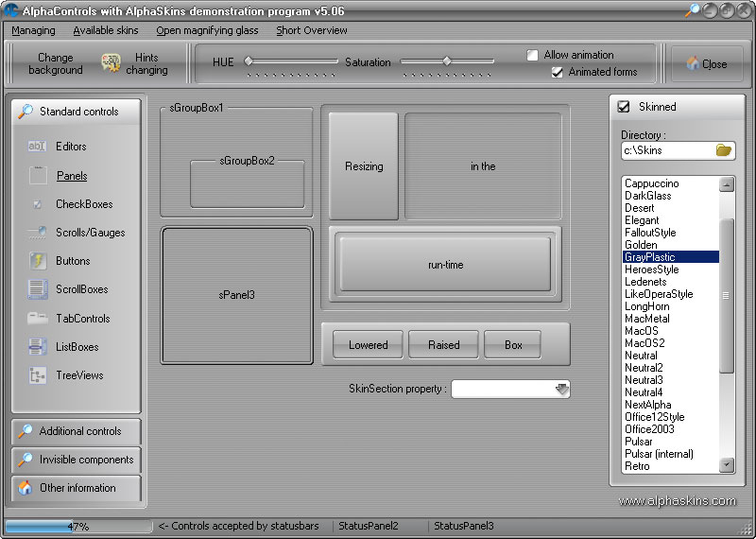Screen dimensions: 756x539
Task: Click the magnifier icon in title bar
Action: [x=692, y=10]
